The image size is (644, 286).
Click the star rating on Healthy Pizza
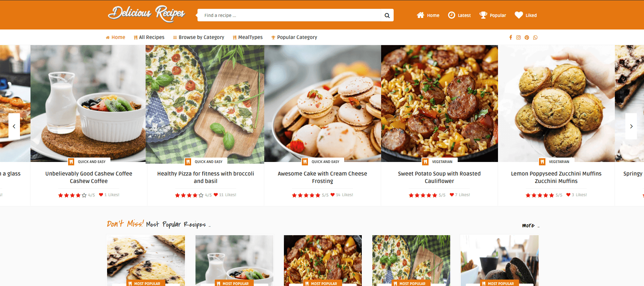click(x=189, y=195)
